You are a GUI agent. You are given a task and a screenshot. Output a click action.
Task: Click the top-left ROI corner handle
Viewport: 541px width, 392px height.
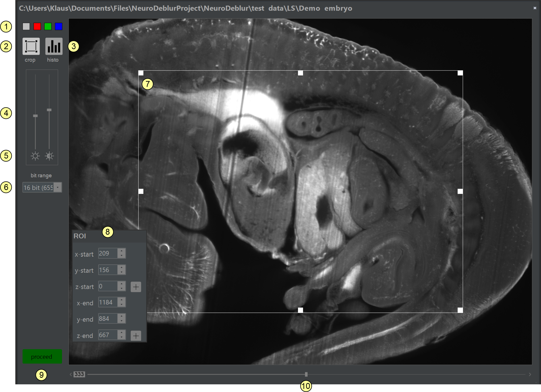141,73
